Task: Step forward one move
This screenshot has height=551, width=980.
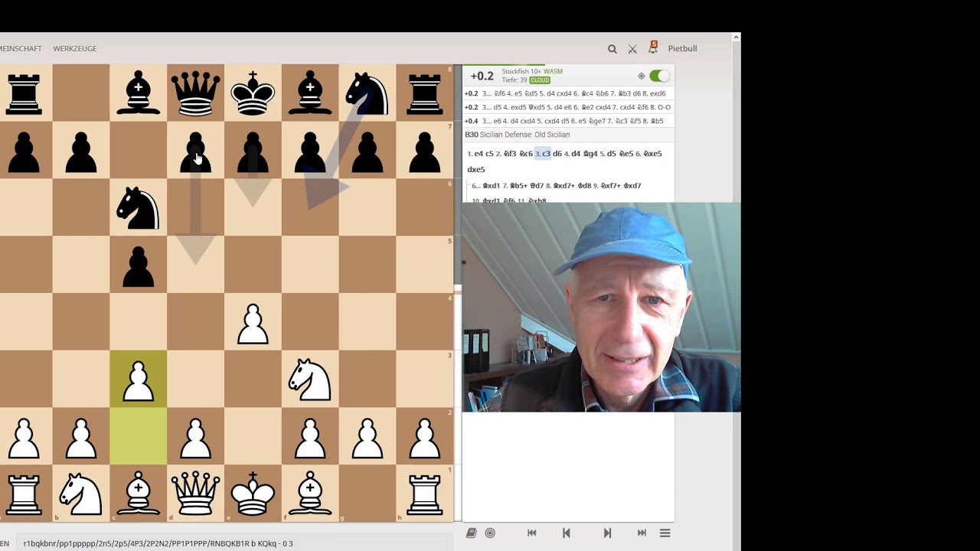Action: (607, 533)
